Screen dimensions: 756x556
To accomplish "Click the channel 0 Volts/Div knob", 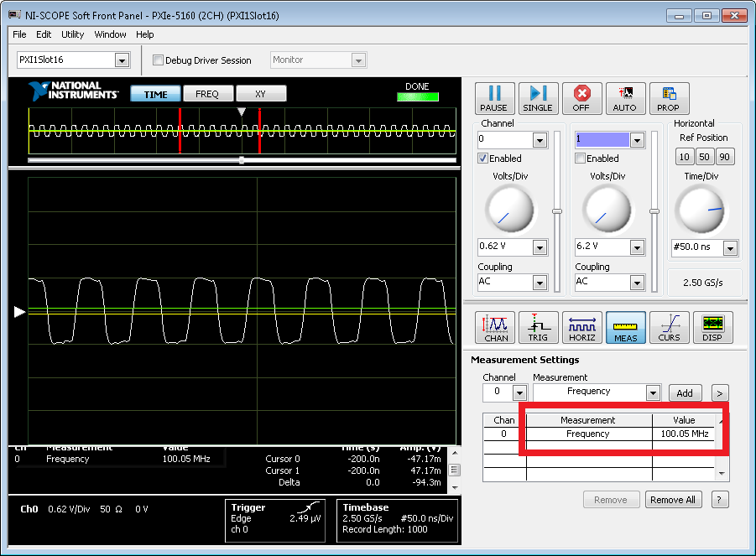I will click(511, 210).
